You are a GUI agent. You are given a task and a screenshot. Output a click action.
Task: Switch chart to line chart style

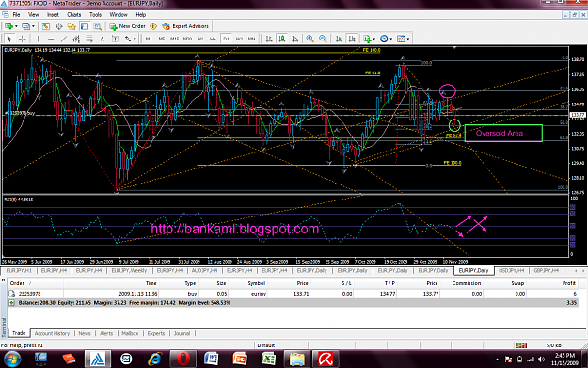(x=295, y=39)
